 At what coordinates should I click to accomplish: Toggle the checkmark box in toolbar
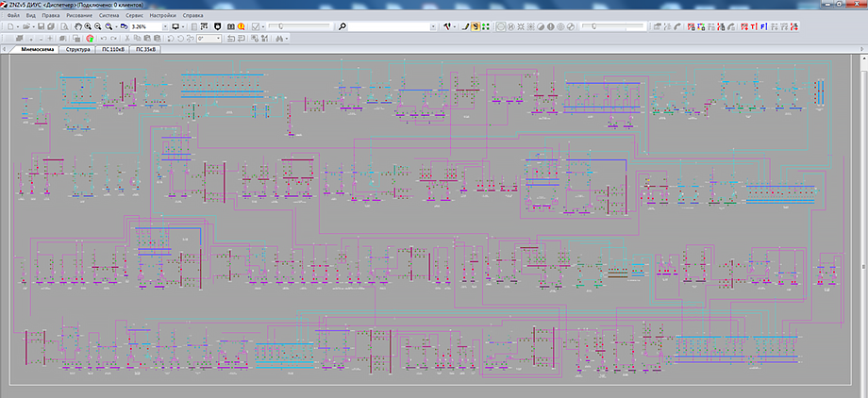[x=255, y=26]
